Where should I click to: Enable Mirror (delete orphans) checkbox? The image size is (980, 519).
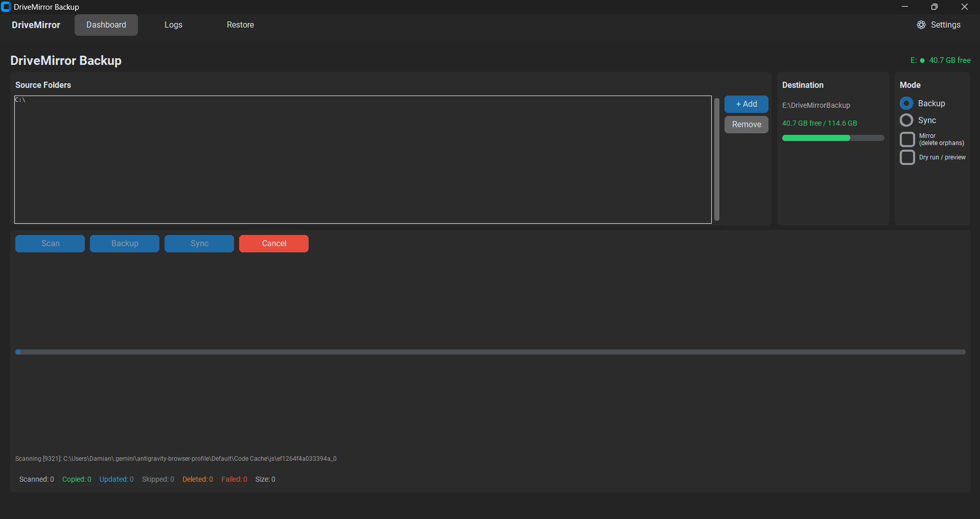pyautogui.click(x=907, y=139)
